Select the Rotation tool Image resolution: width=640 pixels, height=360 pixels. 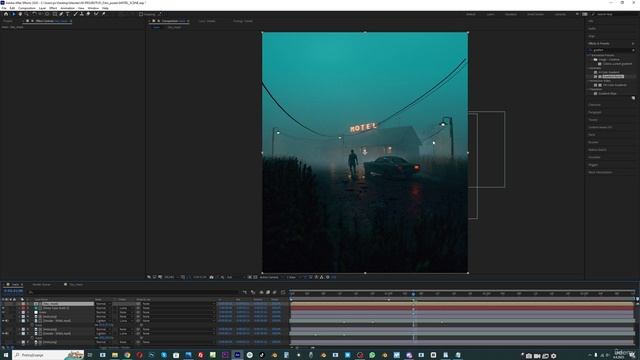[x=34, y=14]
